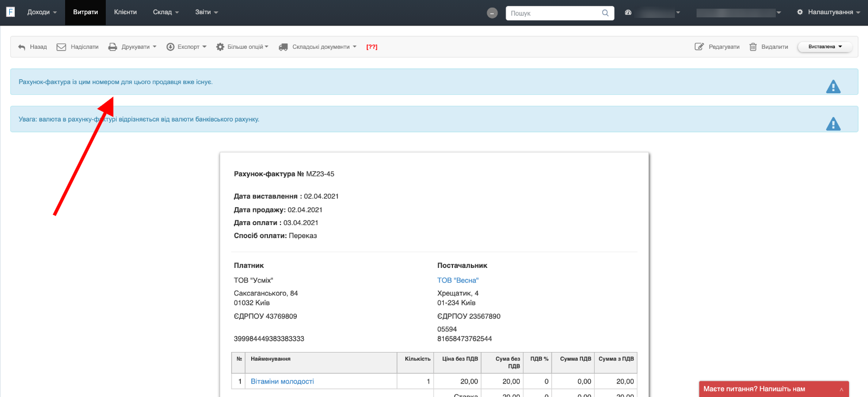
Task: Click the Редагувати pencil icon
Action: pos(699,47)
